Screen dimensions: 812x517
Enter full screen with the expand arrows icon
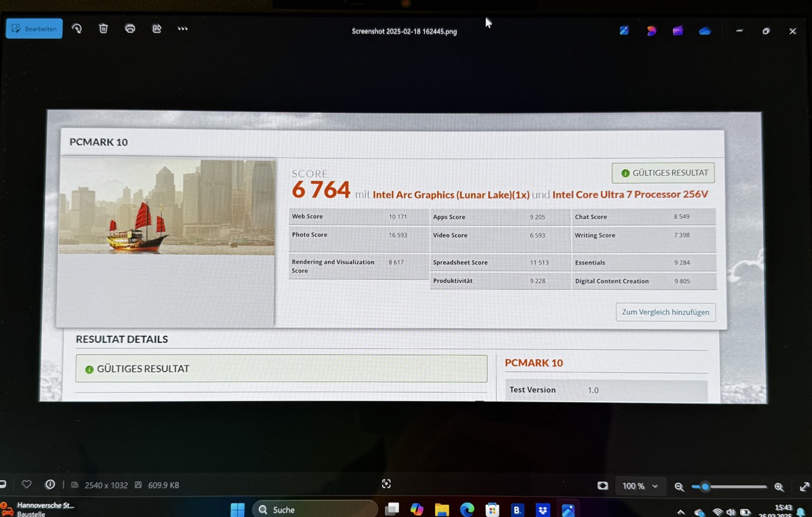pyautogui.click(x=804, y=487)
